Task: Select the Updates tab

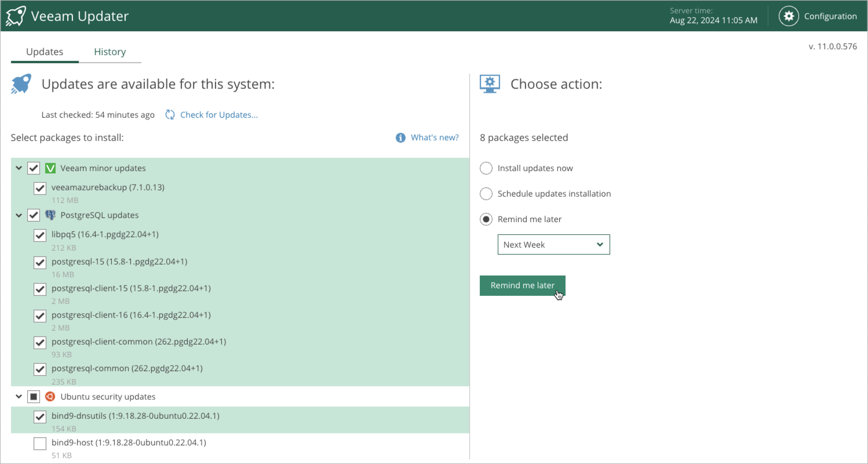Action: point(45,52)
